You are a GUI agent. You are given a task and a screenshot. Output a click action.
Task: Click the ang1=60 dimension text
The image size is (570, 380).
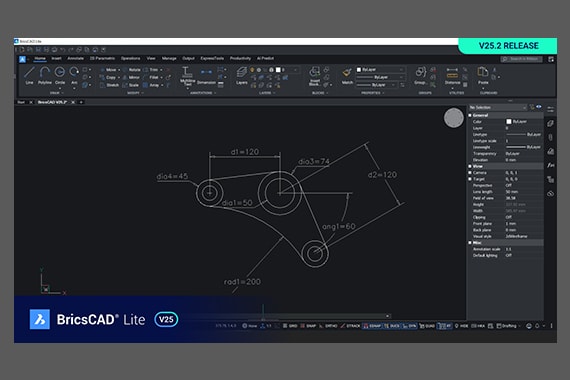(338, 227)
